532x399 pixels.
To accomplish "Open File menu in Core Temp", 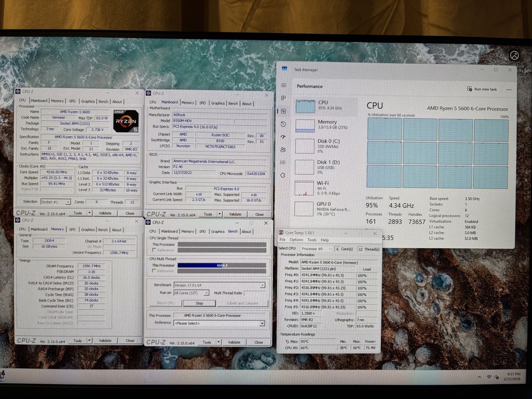I will coord(282,240).
